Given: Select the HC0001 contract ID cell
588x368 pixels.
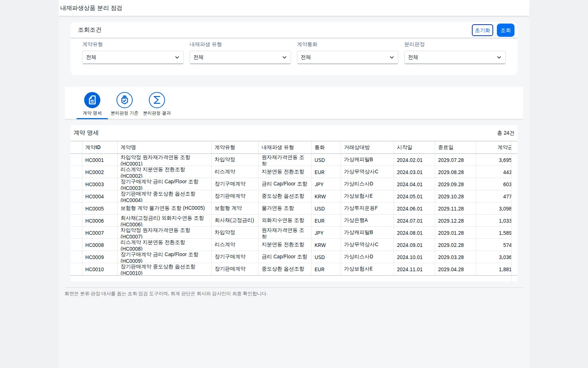Looking at the screenshot, I should tap(100, 160).
